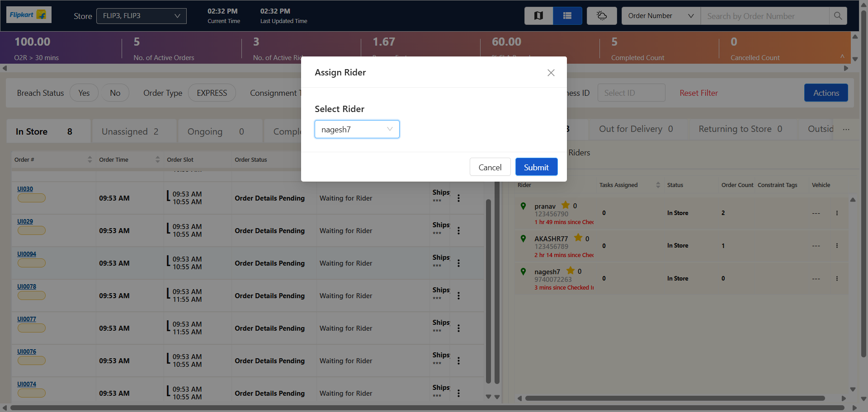Viewport: 868px width, 412px height.
Task: Switch to Ongoing tab
Action: pyautogui.click(x=220, y=131)
